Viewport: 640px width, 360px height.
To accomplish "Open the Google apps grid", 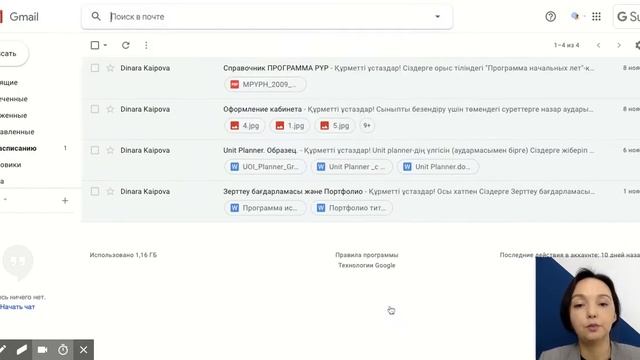I will 596,17.
